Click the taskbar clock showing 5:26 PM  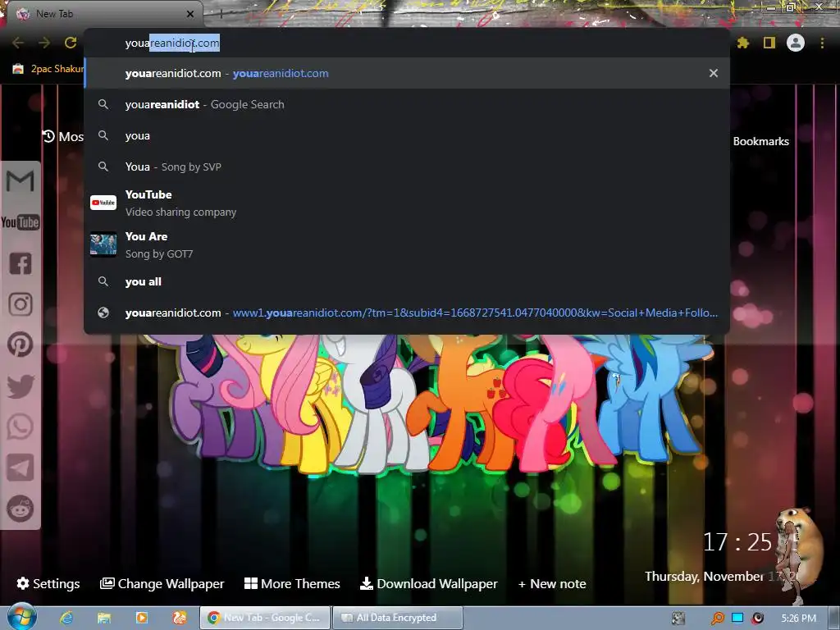798,619
